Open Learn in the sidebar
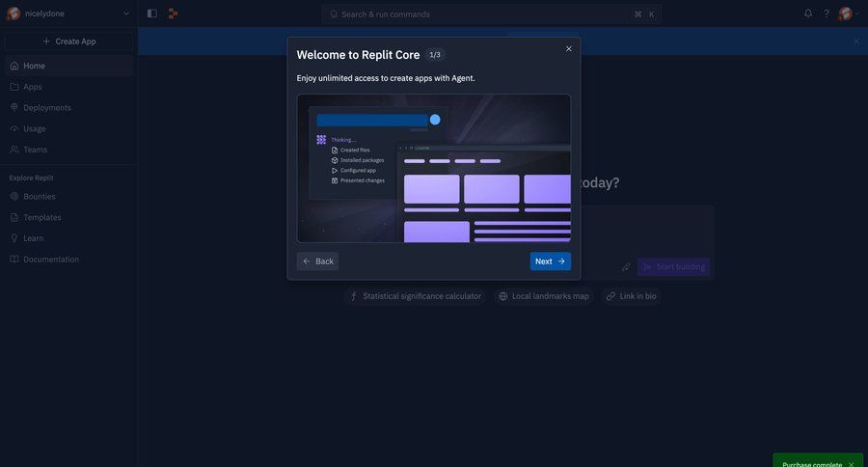 69,238
